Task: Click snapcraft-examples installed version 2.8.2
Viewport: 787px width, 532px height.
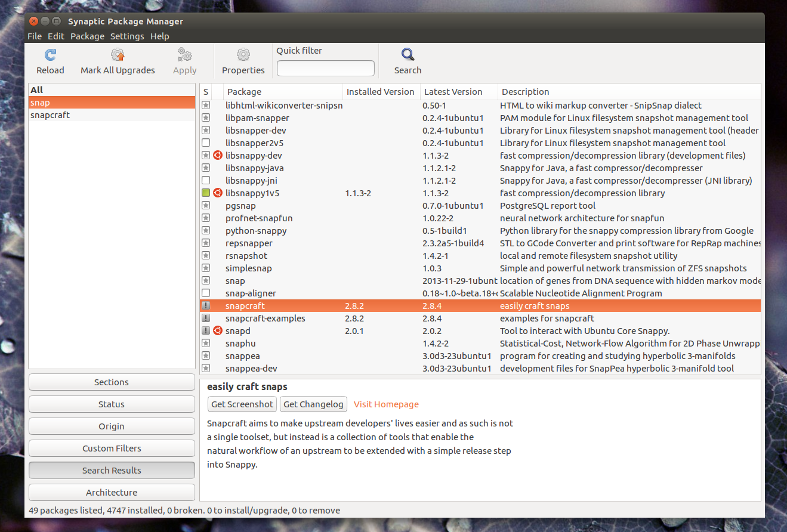Action: [354, 318]
